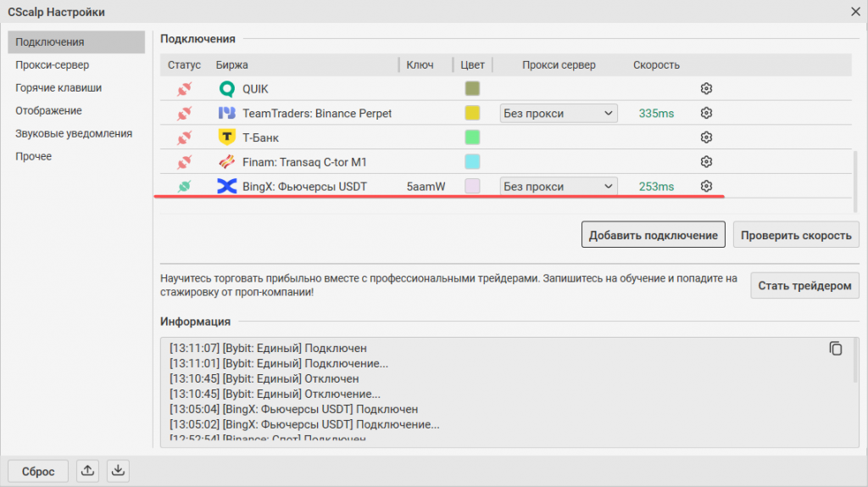
Task: Expand the proxy dropdown for BingX Фьючерсы
Action: (x=559, y=187)
